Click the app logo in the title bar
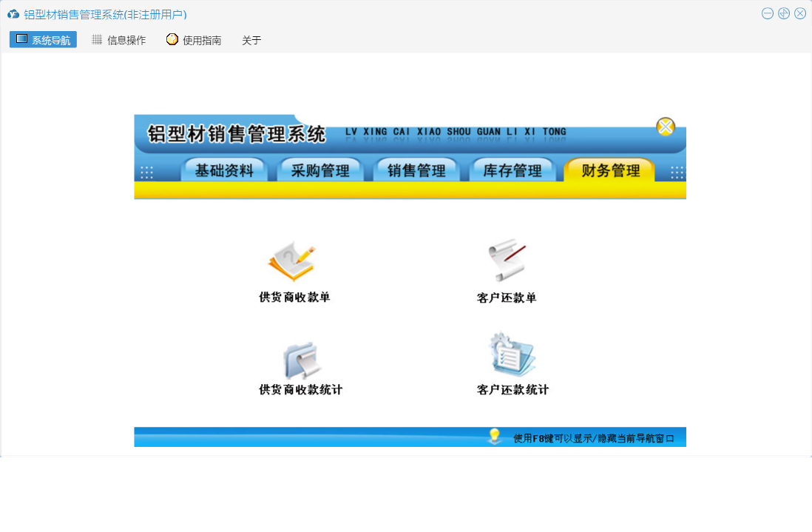 (x=13, y=14)
